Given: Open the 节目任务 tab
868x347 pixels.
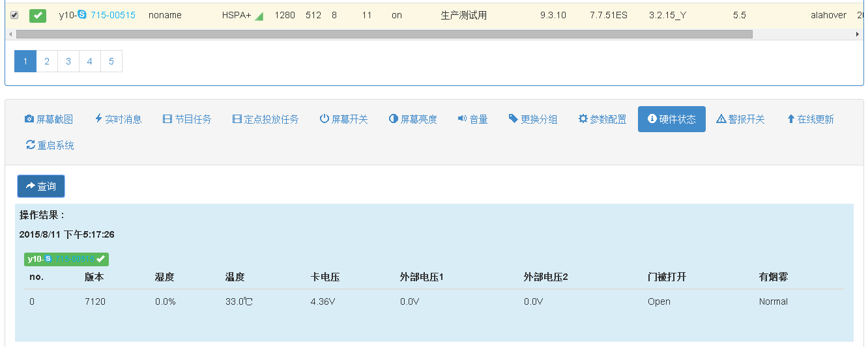Looking at the screenshot, I should click(x=187, y=119).
